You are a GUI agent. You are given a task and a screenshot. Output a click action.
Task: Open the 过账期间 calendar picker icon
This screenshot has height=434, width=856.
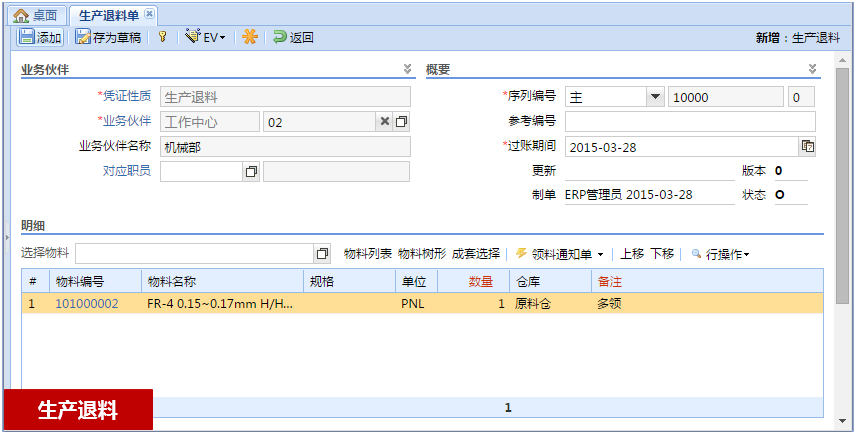[x=807, y=146]
